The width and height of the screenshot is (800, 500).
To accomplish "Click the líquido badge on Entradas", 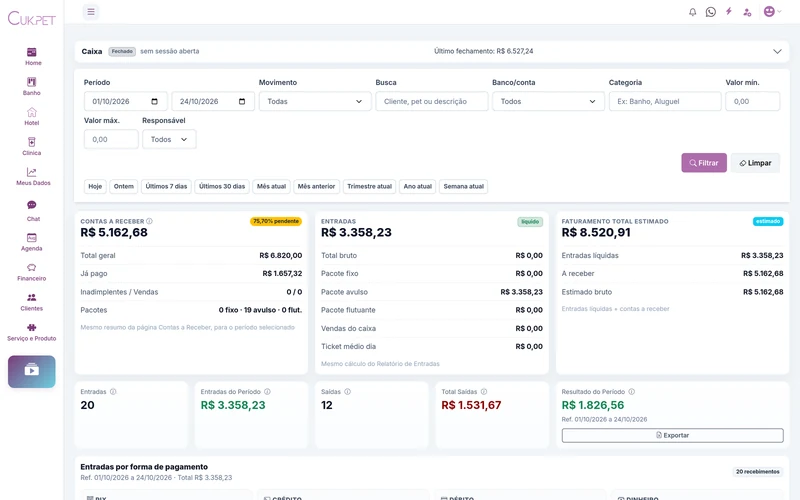I will click(x=530, y=221).
